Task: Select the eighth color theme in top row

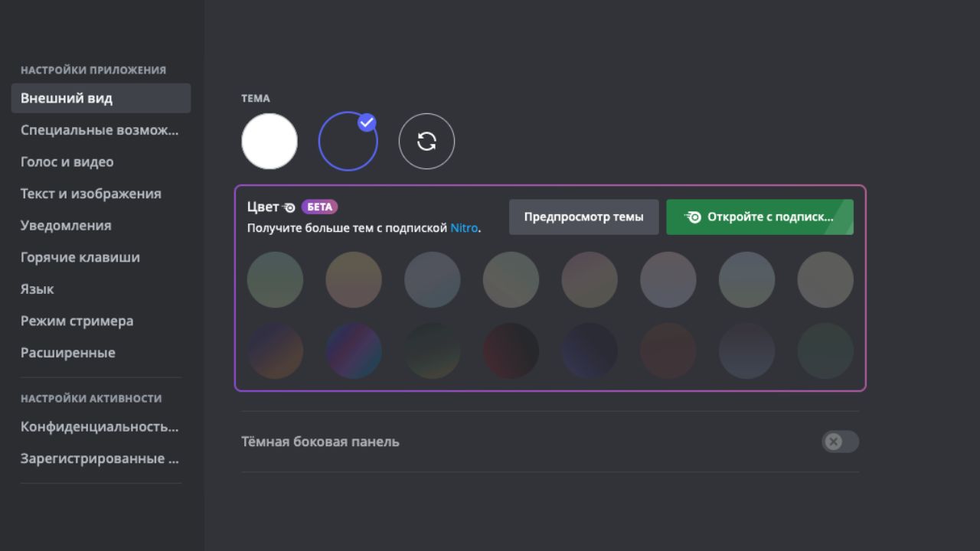Action: [x=825, y=280]
